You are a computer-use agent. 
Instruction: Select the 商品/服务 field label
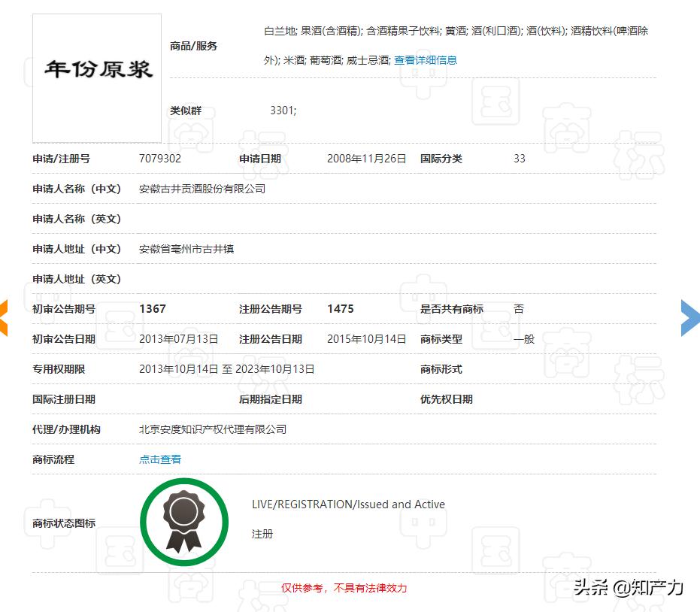tap(194, 45)
